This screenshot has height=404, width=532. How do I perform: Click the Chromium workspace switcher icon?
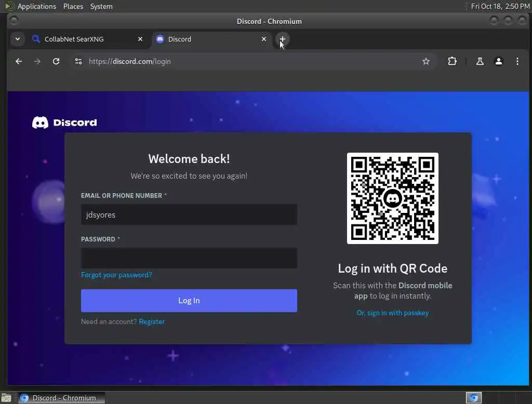(x=474, y=398)
